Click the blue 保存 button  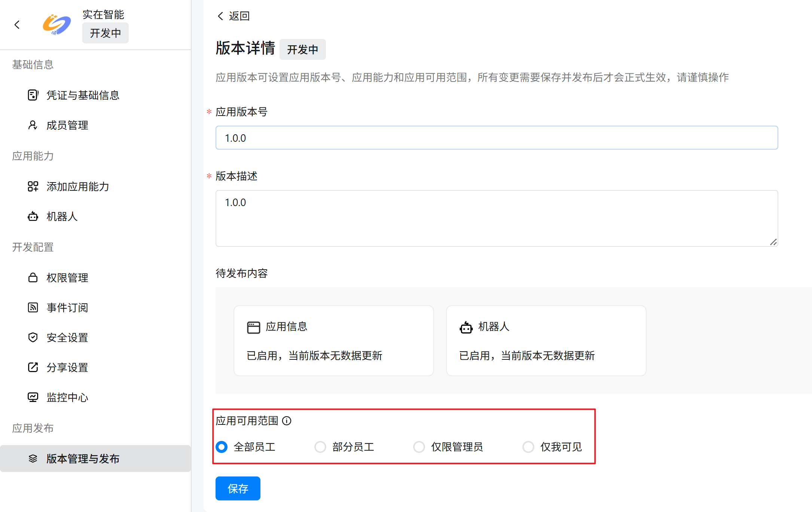[238, 488]
